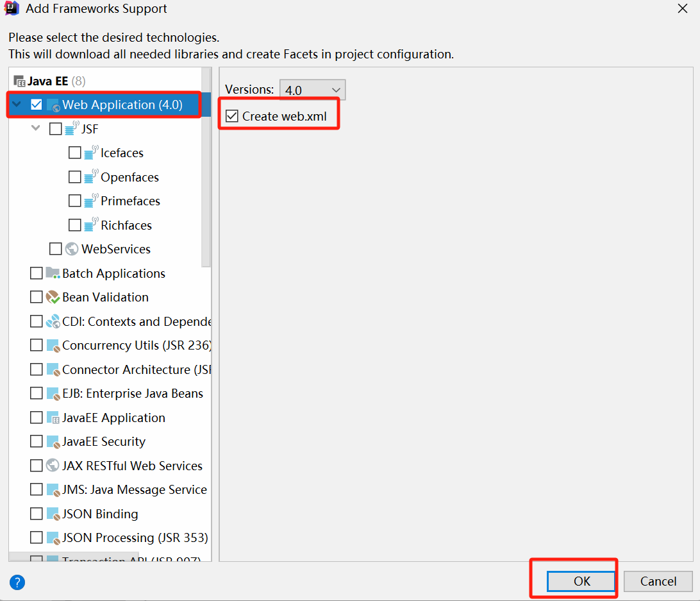
Task: Check the Icefaces checkbox
Action: tap(74, 153)
